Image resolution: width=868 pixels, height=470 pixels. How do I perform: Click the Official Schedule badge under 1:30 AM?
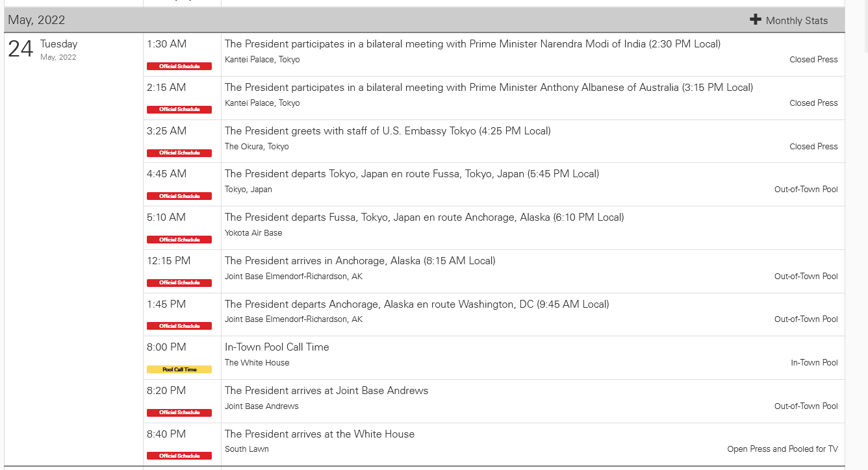179,66
